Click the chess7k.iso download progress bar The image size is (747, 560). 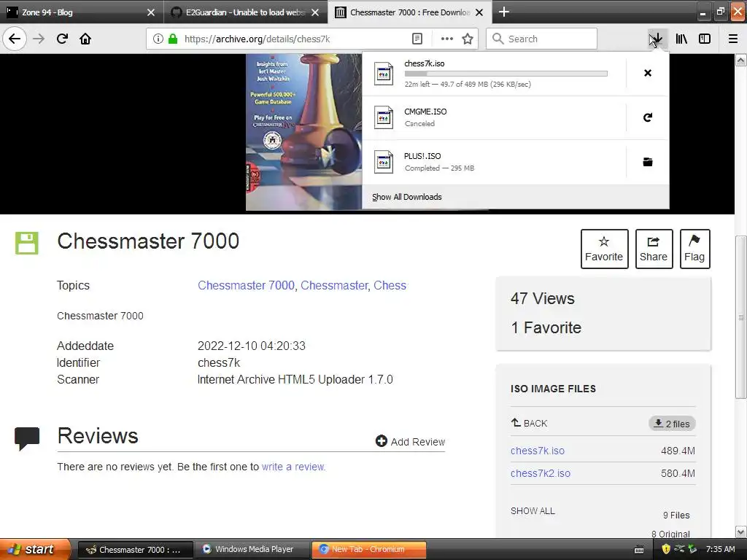point(506,74)
